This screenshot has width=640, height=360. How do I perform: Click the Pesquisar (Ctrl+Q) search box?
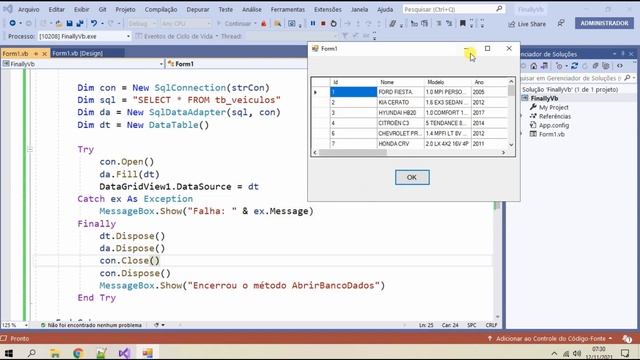(x=453, y=9)
